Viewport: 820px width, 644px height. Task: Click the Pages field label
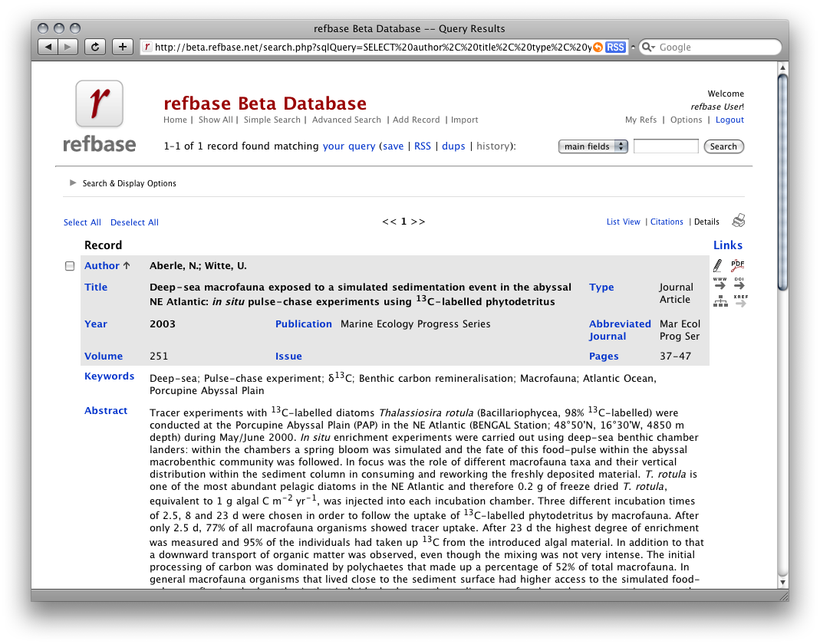tap(604, 356)
